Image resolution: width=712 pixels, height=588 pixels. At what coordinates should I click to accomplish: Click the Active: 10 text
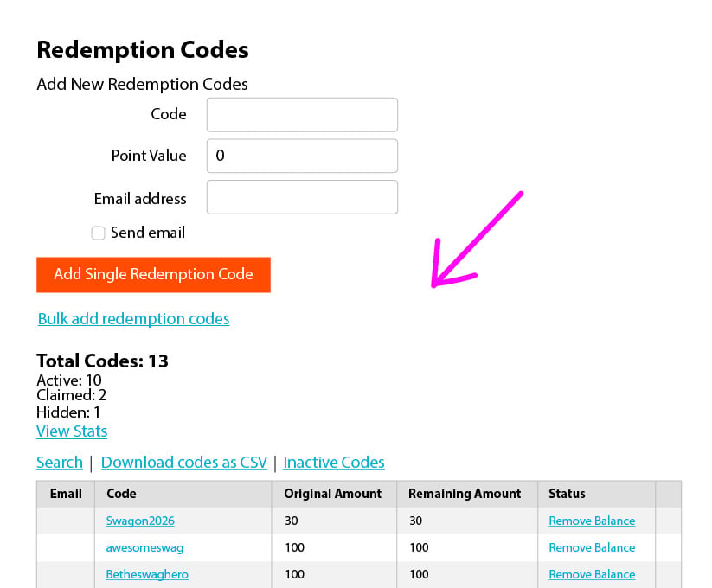pyautogui.click(x=69, y=380)
